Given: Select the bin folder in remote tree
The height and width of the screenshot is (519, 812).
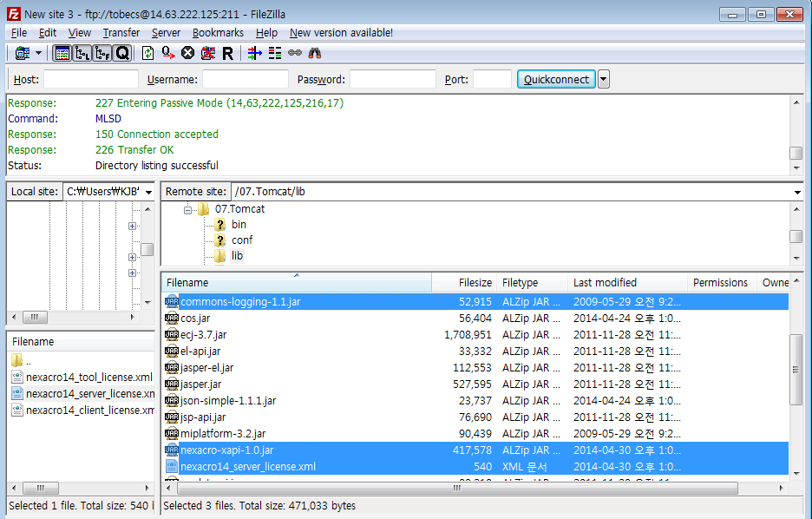Looking at the screenshot, I should 239,224.
